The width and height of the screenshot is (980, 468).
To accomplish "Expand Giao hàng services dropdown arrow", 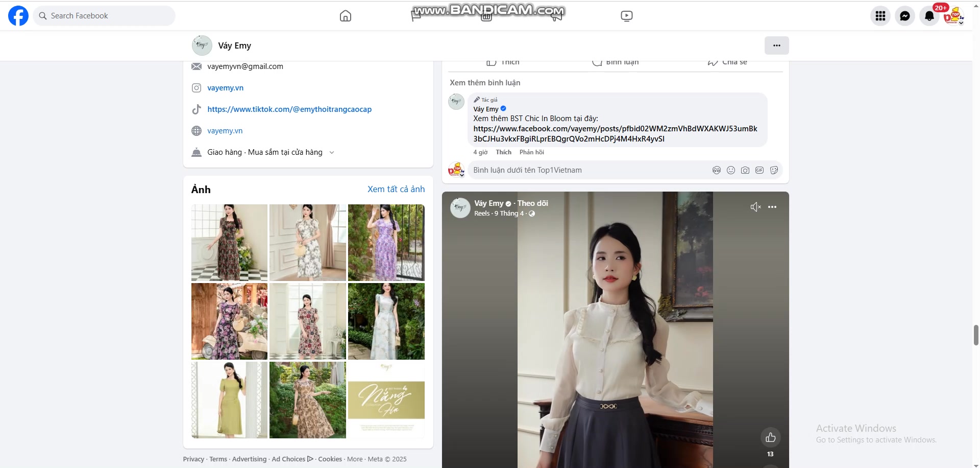I will tap(332, 152).
